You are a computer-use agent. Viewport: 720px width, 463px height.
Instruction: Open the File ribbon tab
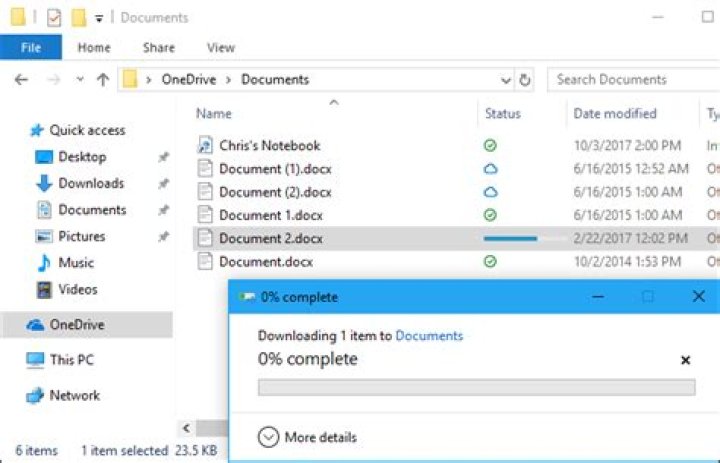[x=31, y=47]
